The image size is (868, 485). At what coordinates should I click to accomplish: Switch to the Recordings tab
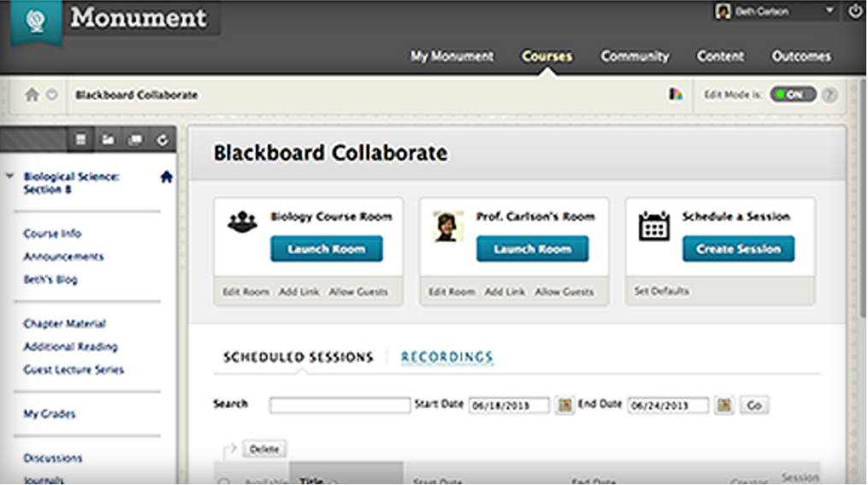446,357
